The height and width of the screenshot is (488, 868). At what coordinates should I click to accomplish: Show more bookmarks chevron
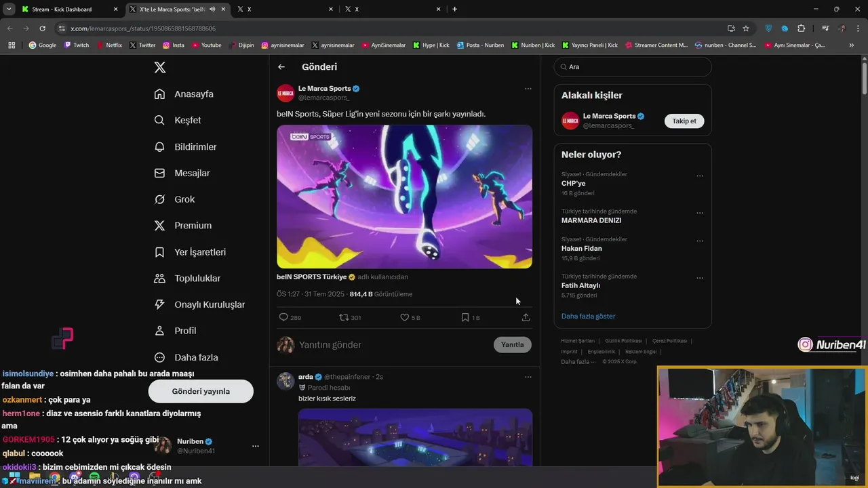(852, 45)
